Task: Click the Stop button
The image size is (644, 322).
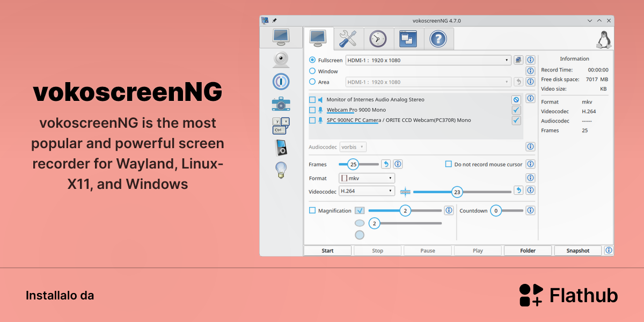Action: click(378, 251)
